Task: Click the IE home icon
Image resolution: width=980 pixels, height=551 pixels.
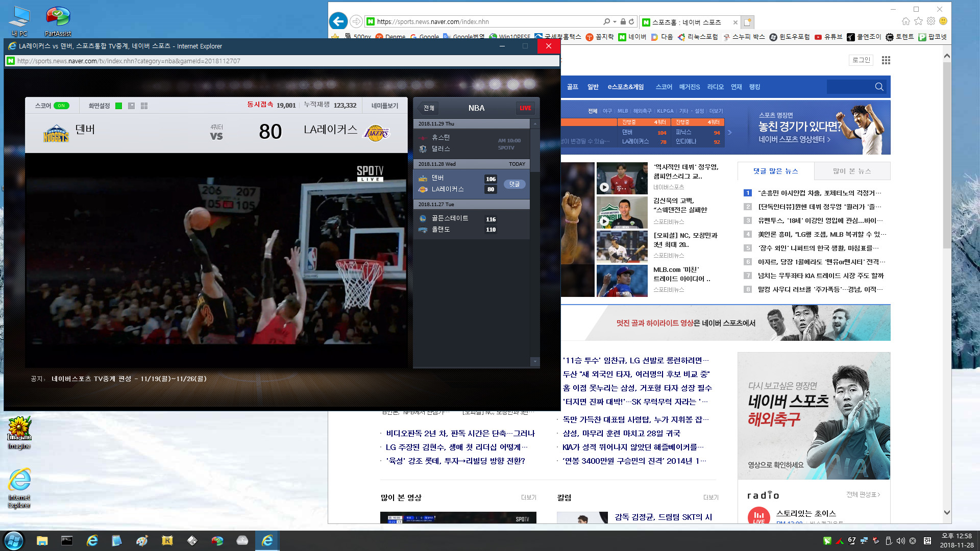Action: pos(905,21)
